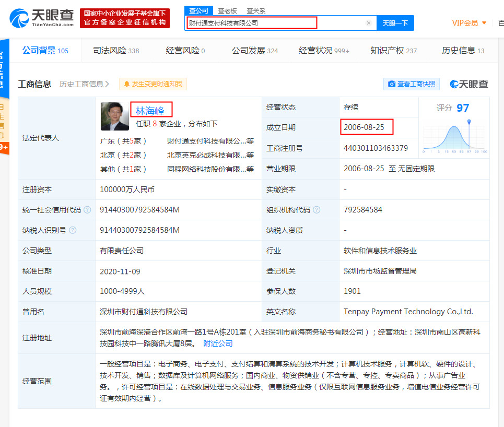The height and width of the screenshot is (427, 504).
Task: Select operating status 存续
Action: point(350,108)
